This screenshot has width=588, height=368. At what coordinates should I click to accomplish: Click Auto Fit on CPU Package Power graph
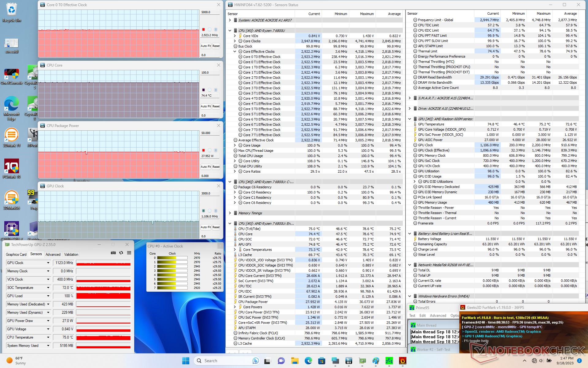(205, 167)
